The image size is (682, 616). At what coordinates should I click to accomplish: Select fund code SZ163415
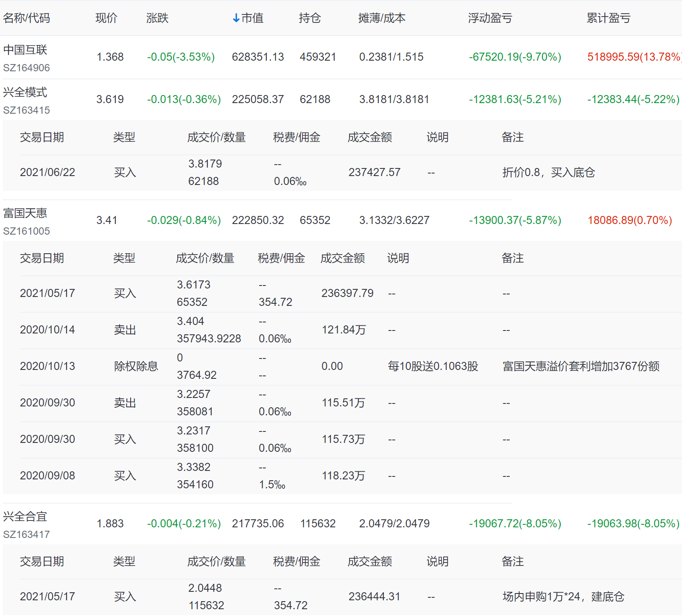[26, 110]
